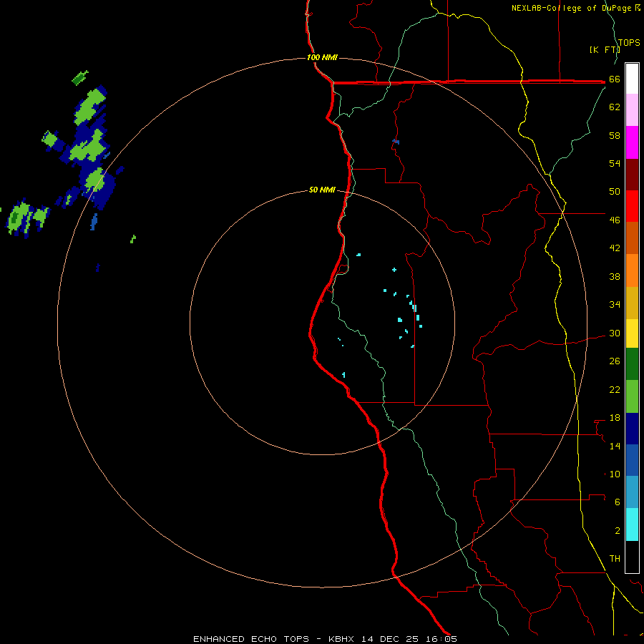
Task: Click the KBHX radar station identifier
Action: [x=343, y=639]
